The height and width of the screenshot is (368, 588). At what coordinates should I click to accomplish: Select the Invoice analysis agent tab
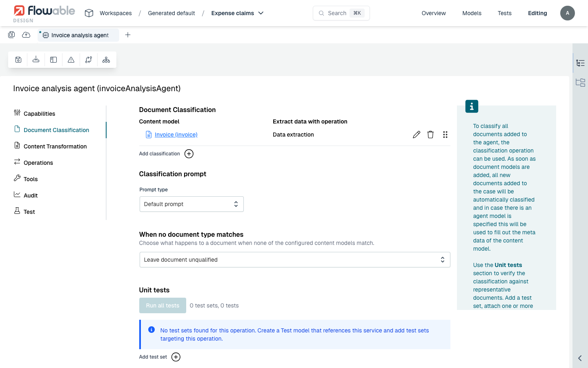(78, 35)
